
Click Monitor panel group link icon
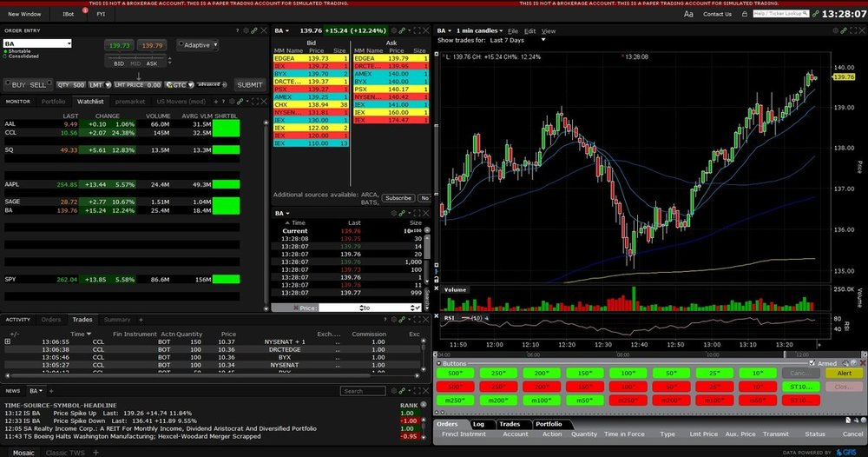tap(240, 102)
